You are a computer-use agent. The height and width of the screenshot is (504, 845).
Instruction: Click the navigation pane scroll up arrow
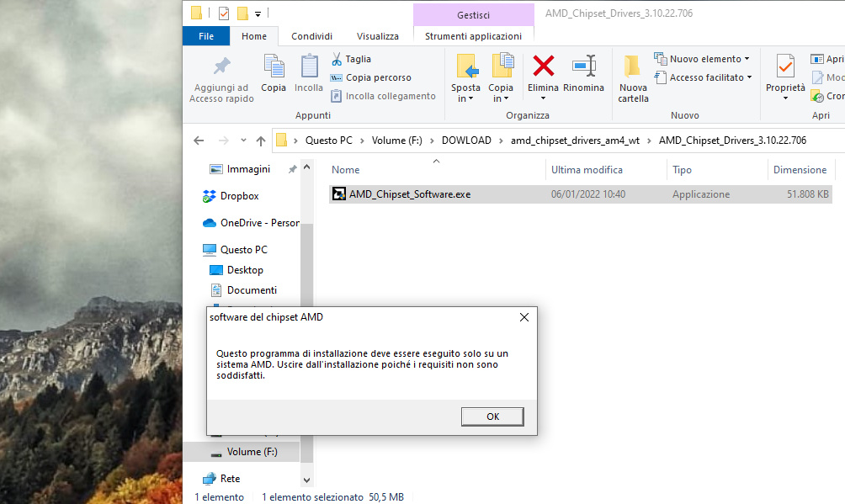pyautogui.click(x=306, y=167)
